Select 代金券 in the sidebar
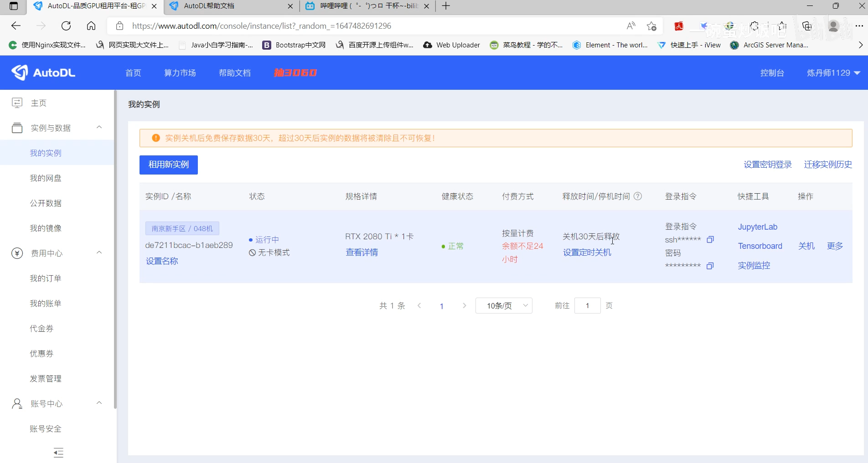 (x=57, y=329)
